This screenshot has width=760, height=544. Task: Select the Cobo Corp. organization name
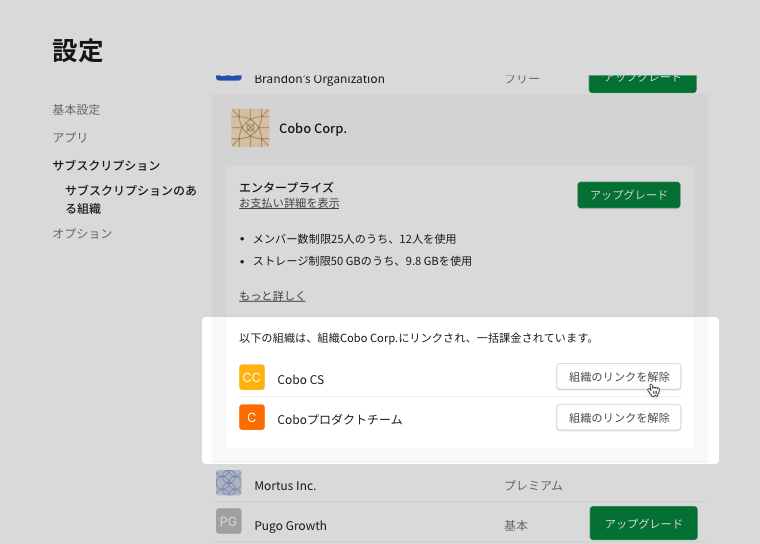pyautogui.click(x=313, y=128)
